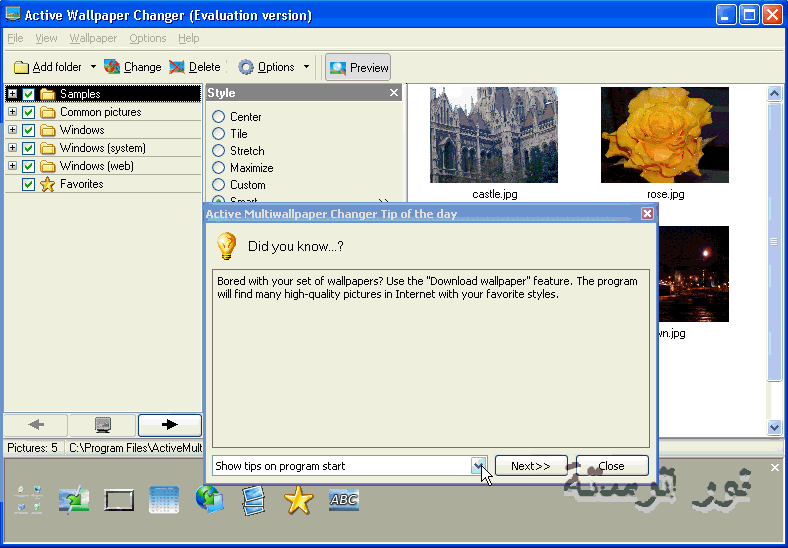Select the Common pictures folder label
788x548 pixels.
[x=101, y=112]
